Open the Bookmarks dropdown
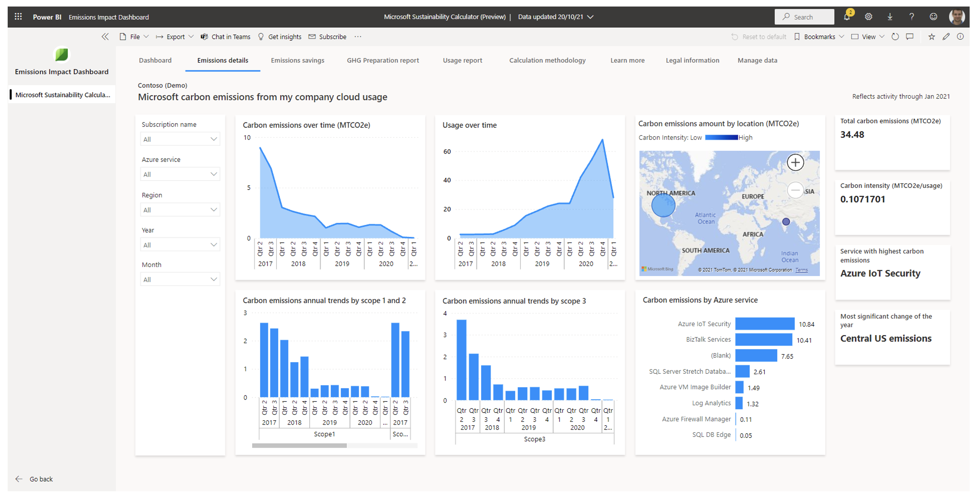This screenshot has width=980, height=502. click(x=819, y=36)
